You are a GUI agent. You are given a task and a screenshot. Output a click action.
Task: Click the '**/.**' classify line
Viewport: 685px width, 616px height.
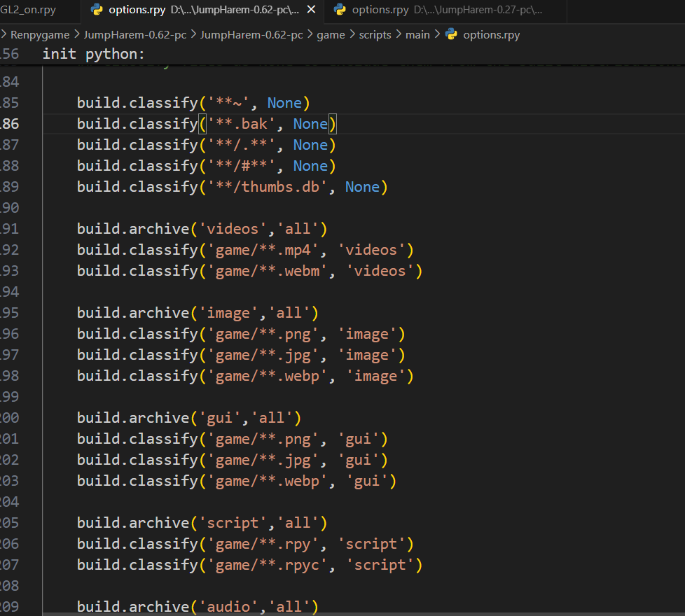click(x=207, y=145)
